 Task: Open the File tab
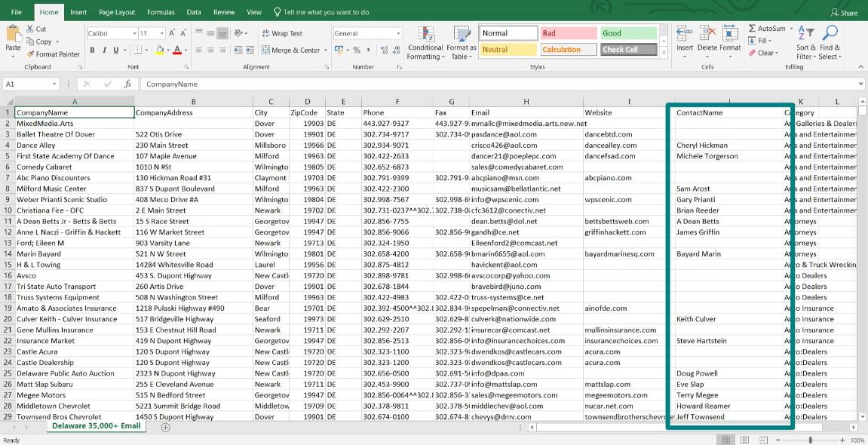pyautogui.click(x=17, y=12)
